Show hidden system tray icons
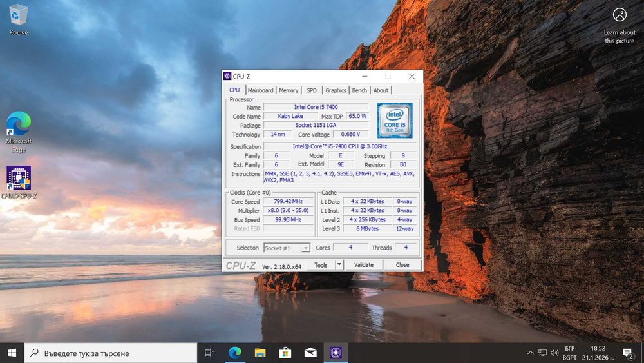 pyautogui.click(x=530, y=353)
